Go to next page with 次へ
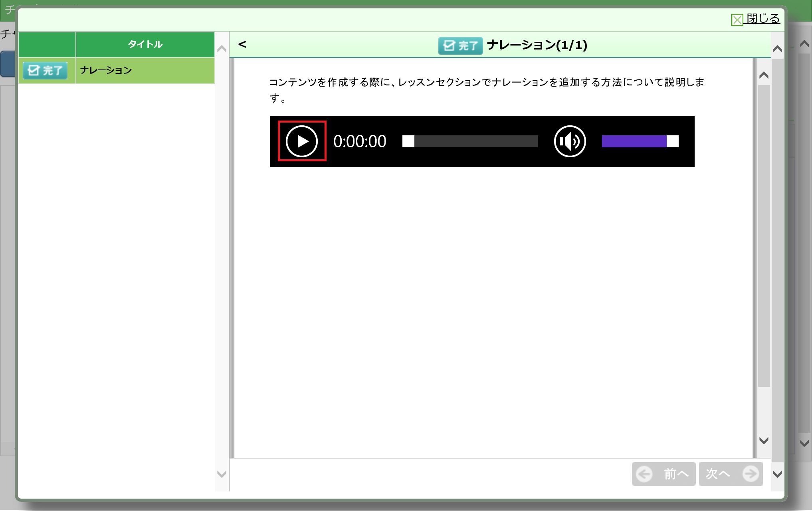 coord(731,474)
